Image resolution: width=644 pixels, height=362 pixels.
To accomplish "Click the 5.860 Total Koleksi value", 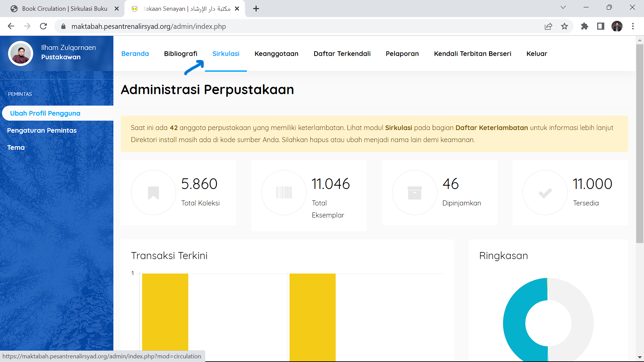I will coord(199,184).
